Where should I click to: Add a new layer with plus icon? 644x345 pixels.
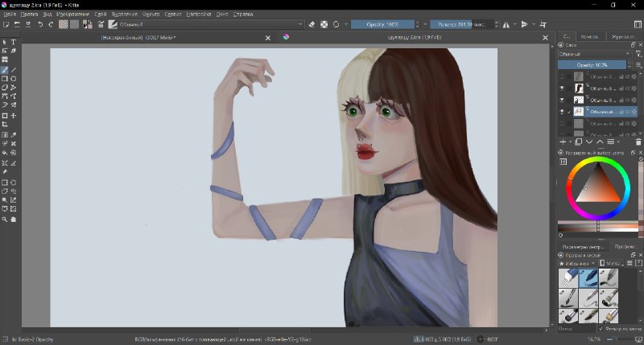(563, 142)
